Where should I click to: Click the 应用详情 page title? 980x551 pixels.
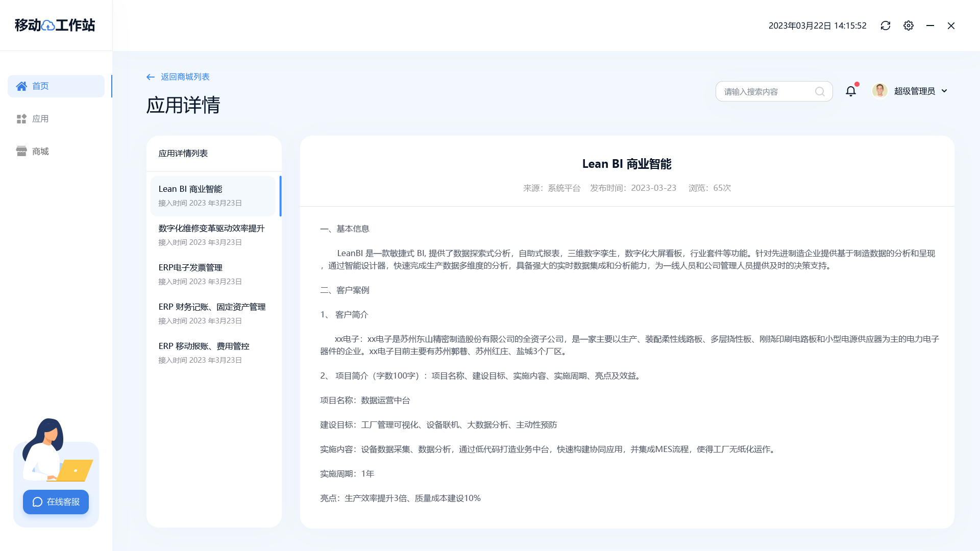pyautogui.click(x=183, y=105)
